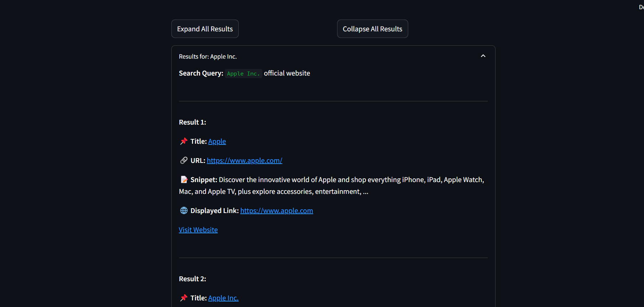The image size is (644, 307).
Task: Open the Displayed Link https://www.apple.com
Action: point(277,210)
